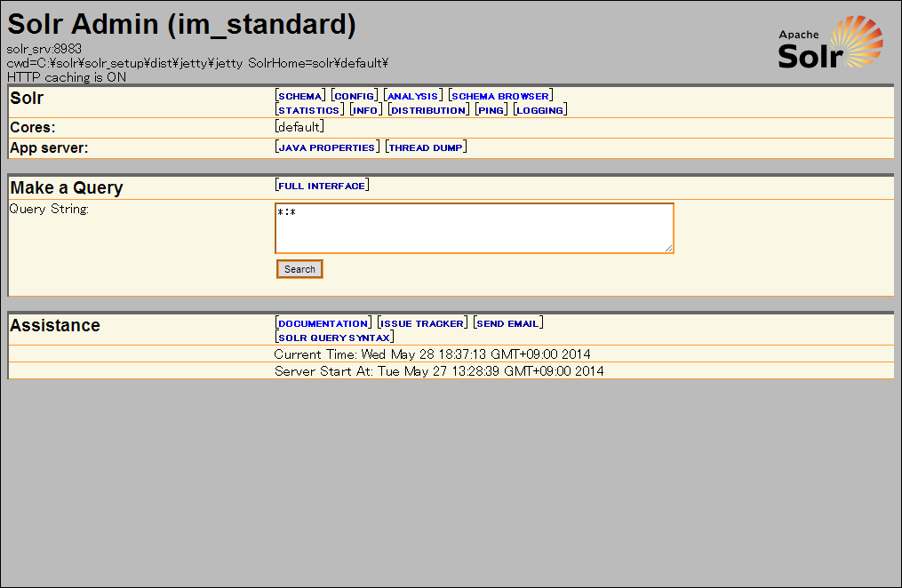
Task: Open the LOGGING settings link
Action: pos(539,110)
